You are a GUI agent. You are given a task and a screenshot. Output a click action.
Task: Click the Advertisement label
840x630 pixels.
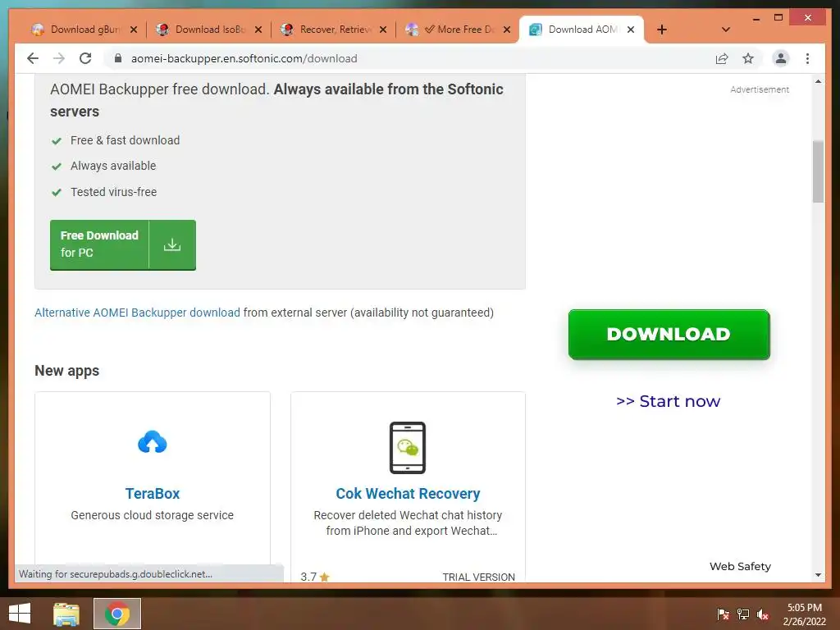(759, 89)
